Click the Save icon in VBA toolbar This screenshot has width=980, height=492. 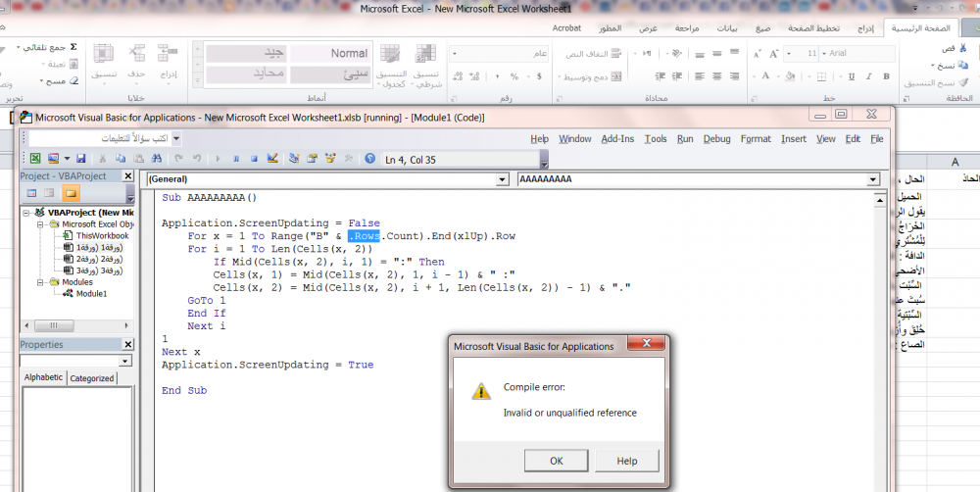pyautogui.click(x=80, y=159)
